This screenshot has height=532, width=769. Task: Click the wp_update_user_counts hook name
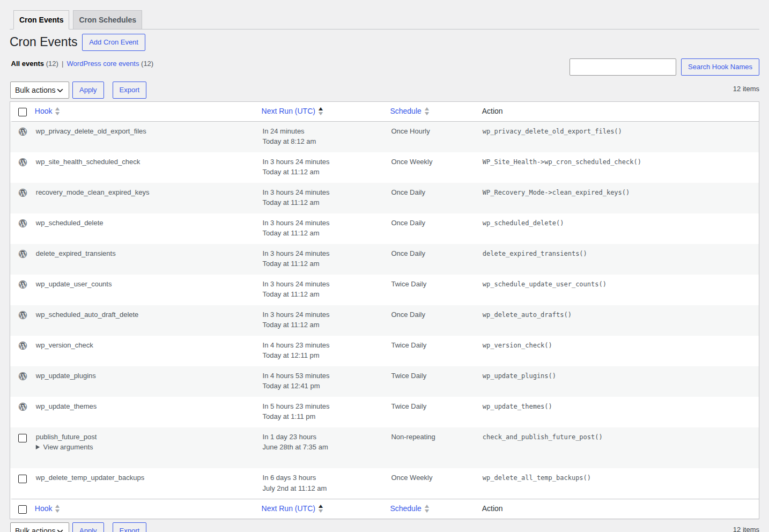[x=73, y=284]
